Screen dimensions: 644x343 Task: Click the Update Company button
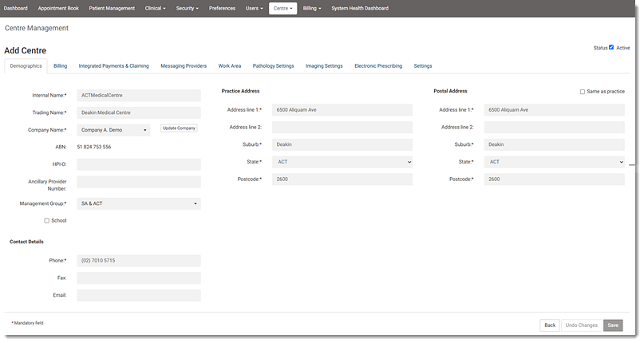[x=179, y=128]
